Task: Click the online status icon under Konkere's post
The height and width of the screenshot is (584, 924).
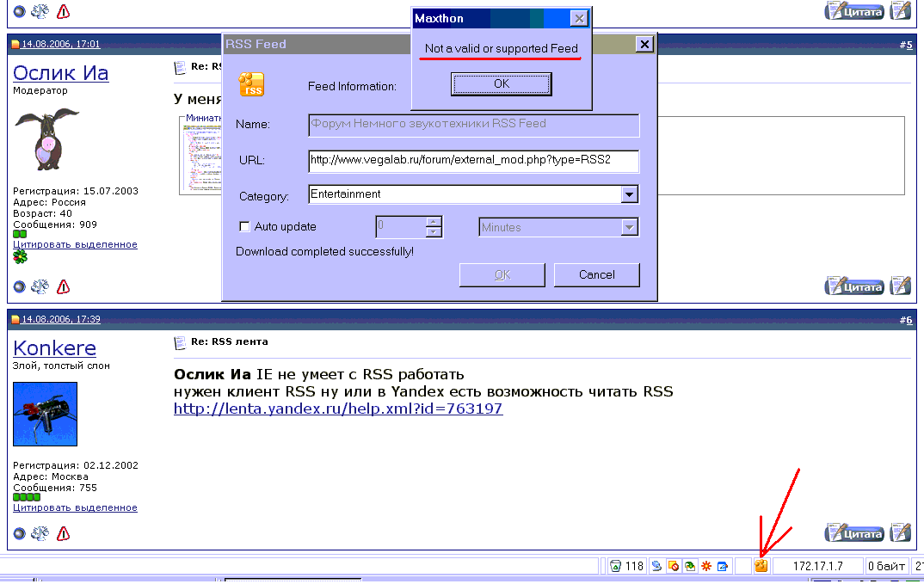Action: 20,533
